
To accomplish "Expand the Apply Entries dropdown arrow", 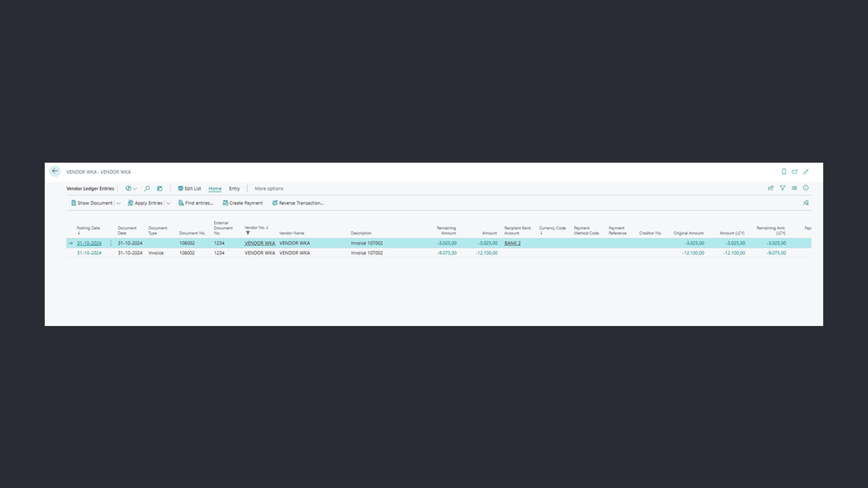I will click(x=168, y=203).
